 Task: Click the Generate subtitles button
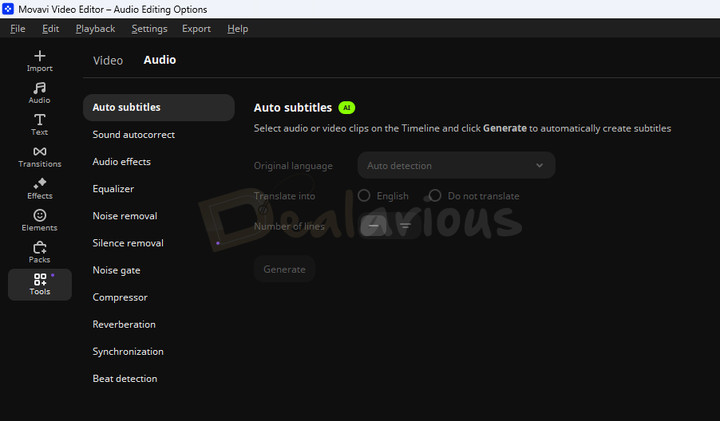click(x=284, y=269)
